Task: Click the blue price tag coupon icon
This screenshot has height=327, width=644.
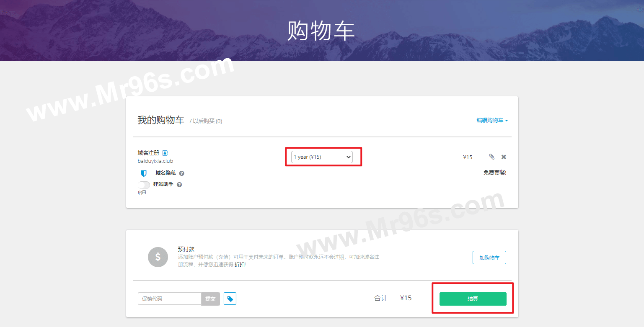Action: [230, 299]
